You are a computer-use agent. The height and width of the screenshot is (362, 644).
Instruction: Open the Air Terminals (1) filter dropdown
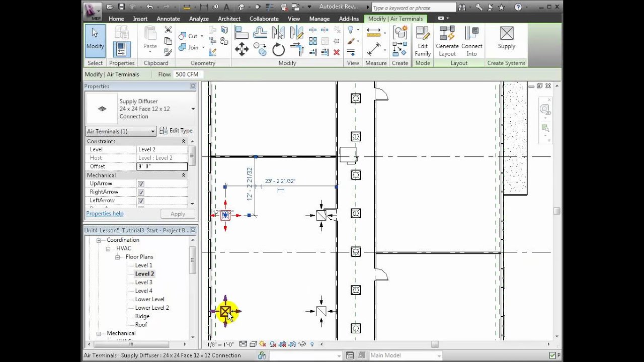click(121, 131)
